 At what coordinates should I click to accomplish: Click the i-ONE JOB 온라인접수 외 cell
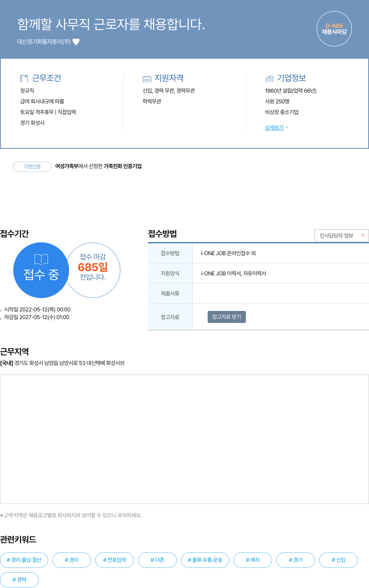click(281, 253)
